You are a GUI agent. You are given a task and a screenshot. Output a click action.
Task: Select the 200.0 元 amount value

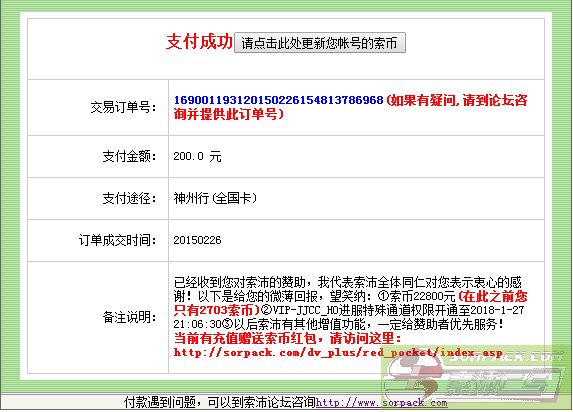click(197, 156)
